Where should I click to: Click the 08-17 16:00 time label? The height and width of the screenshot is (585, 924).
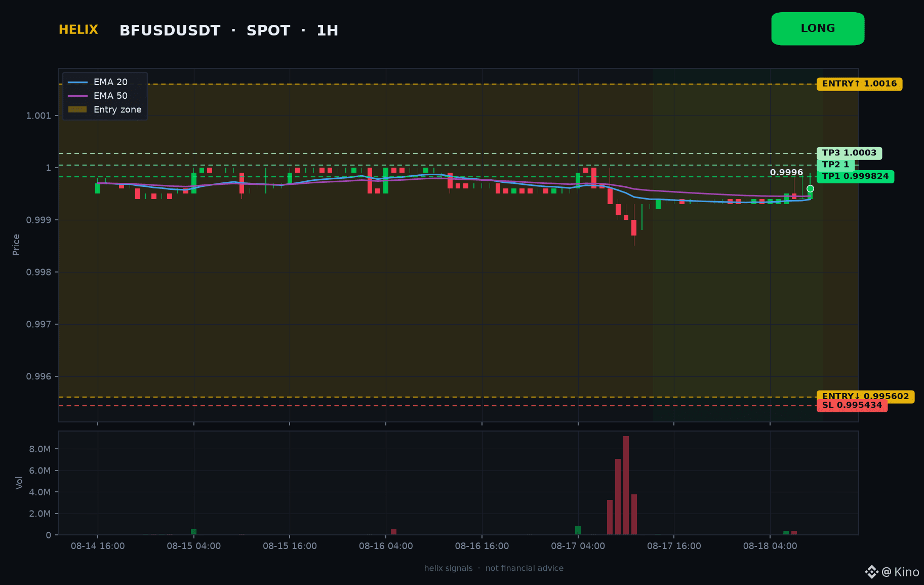tap(674, 546)
